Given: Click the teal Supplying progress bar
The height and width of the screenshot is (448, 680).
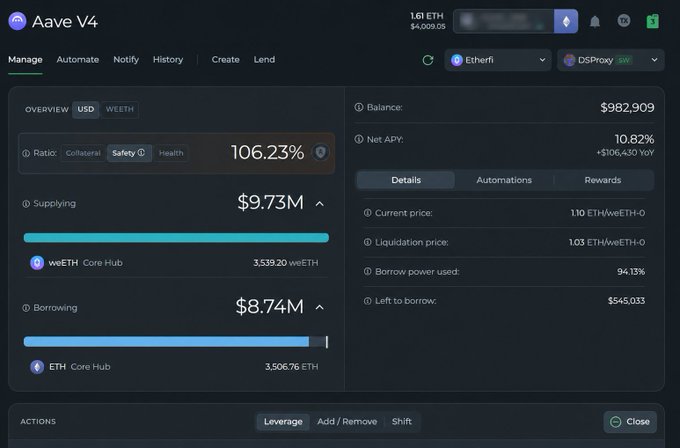Looking at the screenshot, I should pos(176,238).
